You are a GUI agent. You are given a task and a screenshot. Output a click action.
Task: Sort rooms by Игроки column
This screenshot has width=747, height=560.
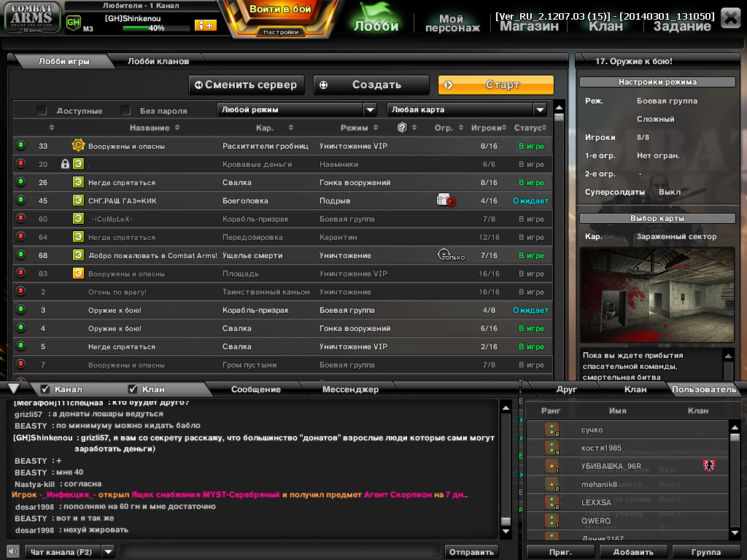[489, 128]
